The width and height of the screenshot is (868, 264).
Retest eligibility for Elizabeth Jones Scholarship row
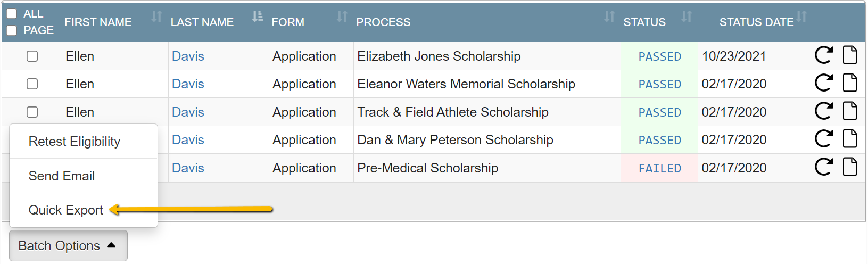click(x=824, y=55)
